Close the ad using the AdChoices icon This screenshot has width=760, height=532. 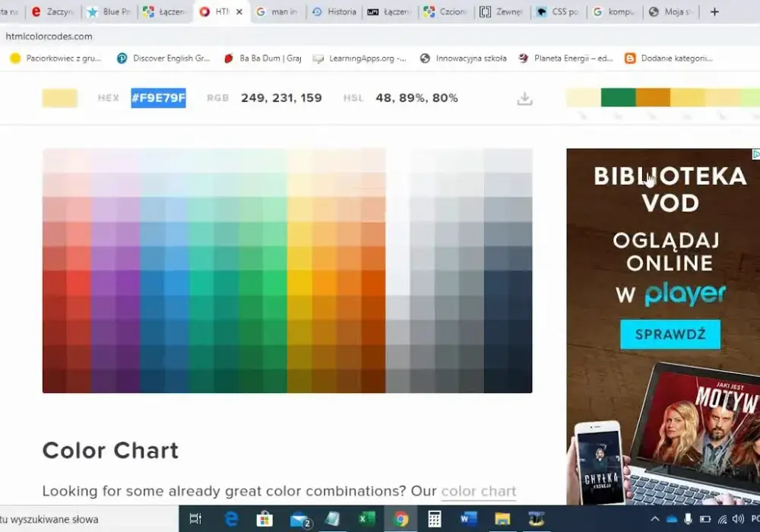(x=755, y=154)
